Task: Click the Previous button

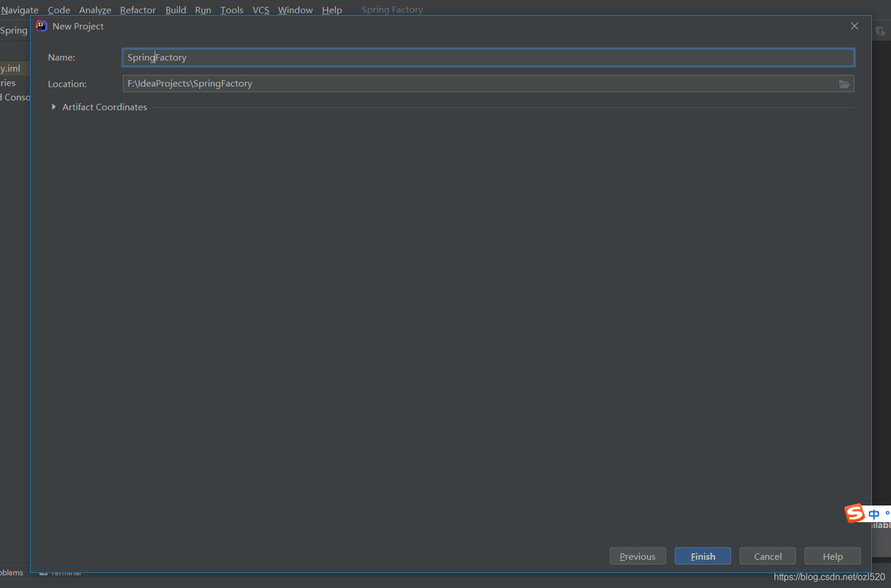Action: 638,556
